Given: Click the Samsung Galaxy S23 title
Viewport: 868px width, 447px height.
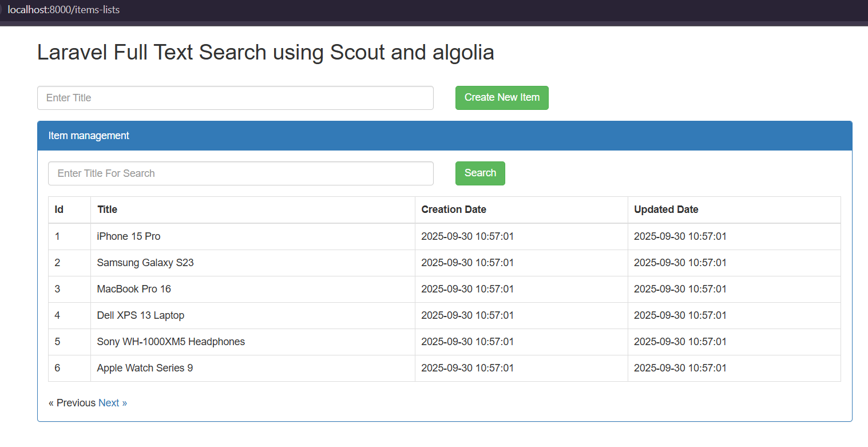Looking at the screenshot, I should (x=145, y=262).
